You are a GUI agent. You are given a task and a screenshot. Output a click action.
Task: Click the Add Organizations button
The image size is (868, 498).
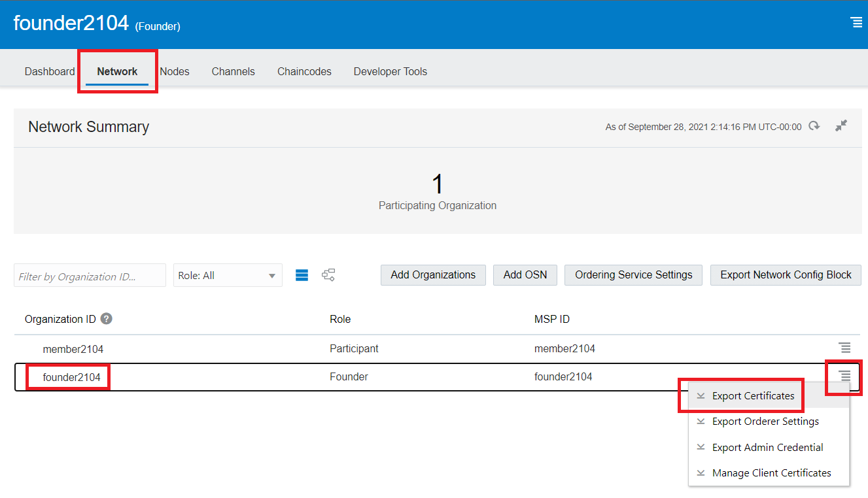coord(433,275)
